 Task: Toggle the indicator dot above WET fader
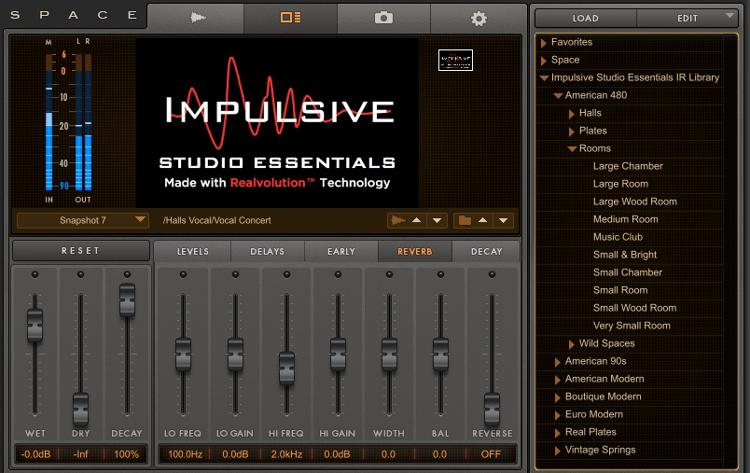click(35, 274)
